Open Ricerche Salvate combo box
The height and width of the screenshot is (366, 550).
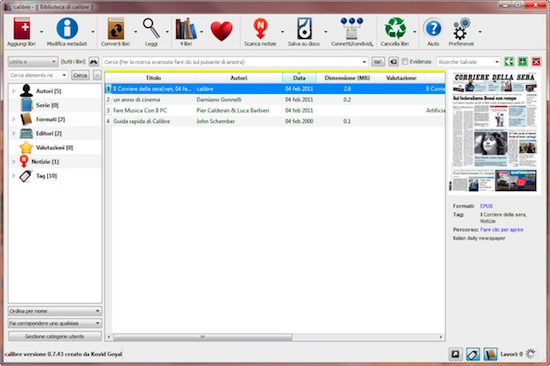pos(469,62)
